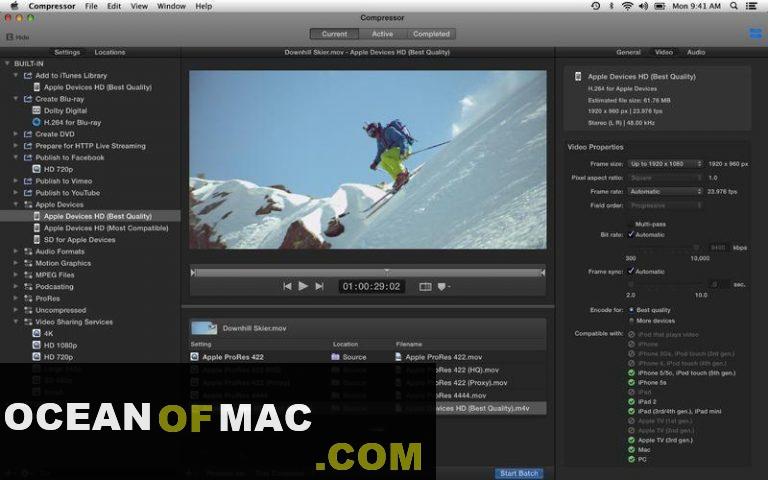Toggle PC compatibility indicator

point(631,459)
